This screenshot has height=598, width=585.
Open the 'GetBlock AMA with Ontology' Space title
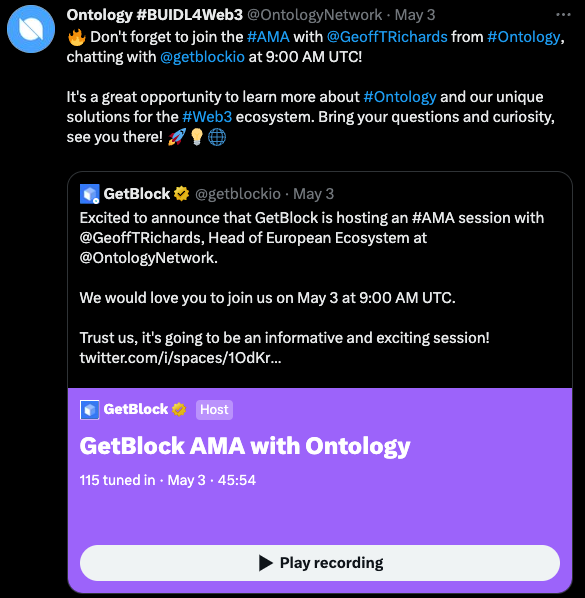tap(245, 445)
